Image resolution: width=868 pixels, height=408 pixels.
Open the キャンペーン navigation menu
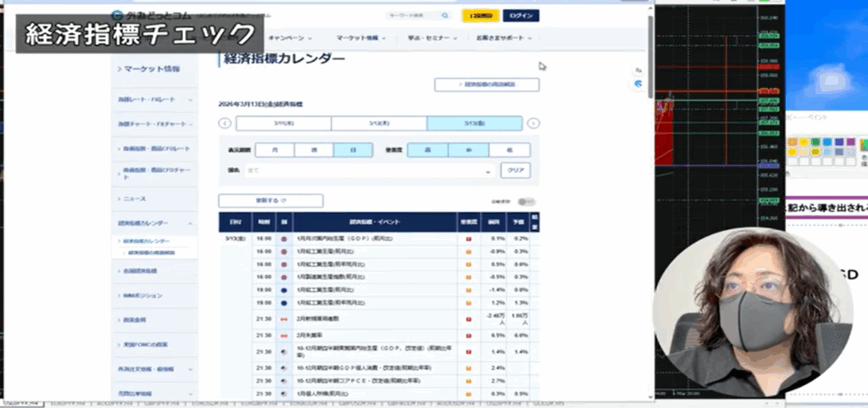[x=290, y=38]
